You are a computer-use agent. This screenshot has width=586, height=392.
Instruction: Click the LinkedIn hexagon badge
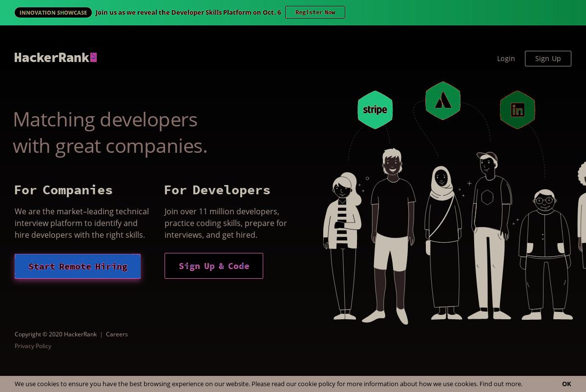[518, 110]
